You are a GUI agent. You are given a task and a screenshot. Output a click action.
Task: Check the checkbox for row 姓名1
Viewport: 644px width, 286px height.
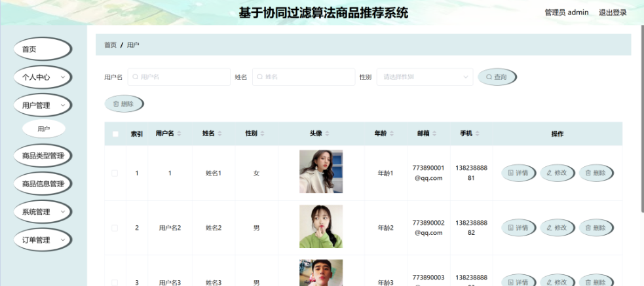tap(115, 173)
